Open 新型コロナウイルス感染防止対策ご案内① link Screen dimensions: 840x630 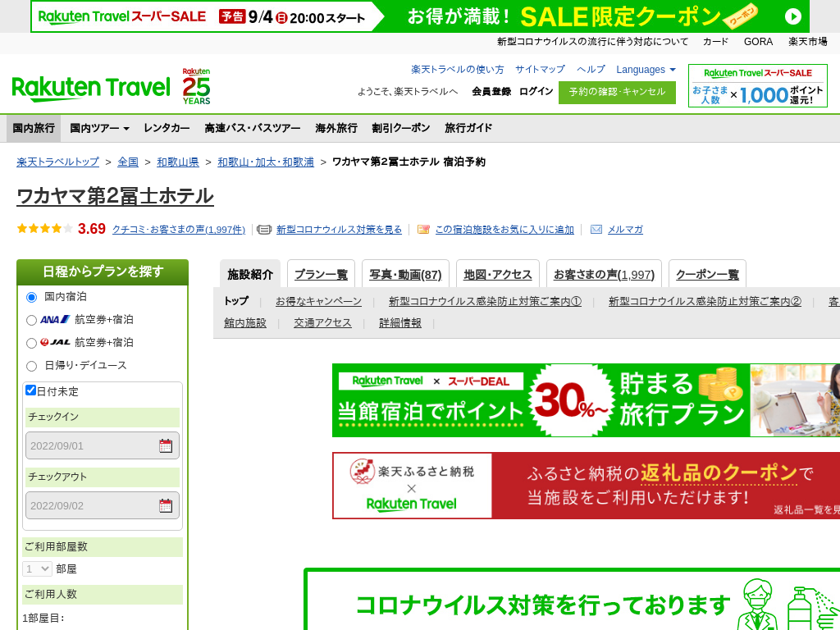486,302
